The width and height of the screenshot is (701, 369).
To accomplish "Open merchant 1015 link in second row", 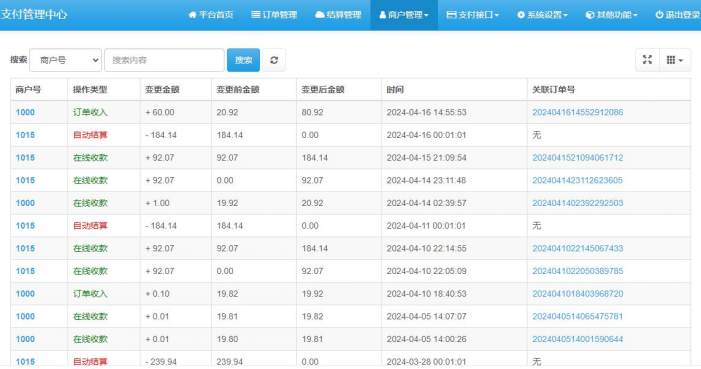I will [25, 135].
